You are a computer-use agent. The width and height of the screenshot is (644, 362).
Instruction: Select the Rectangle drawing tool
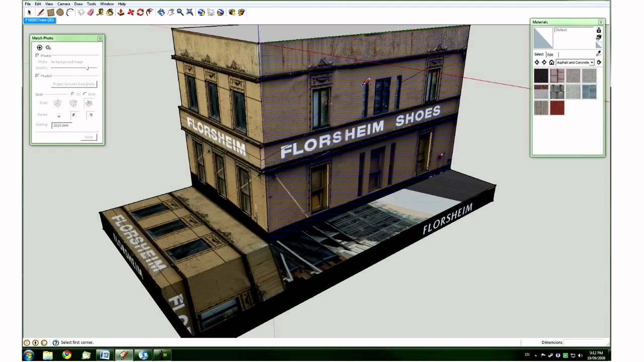pyautogui.click(x=50, y=12)
